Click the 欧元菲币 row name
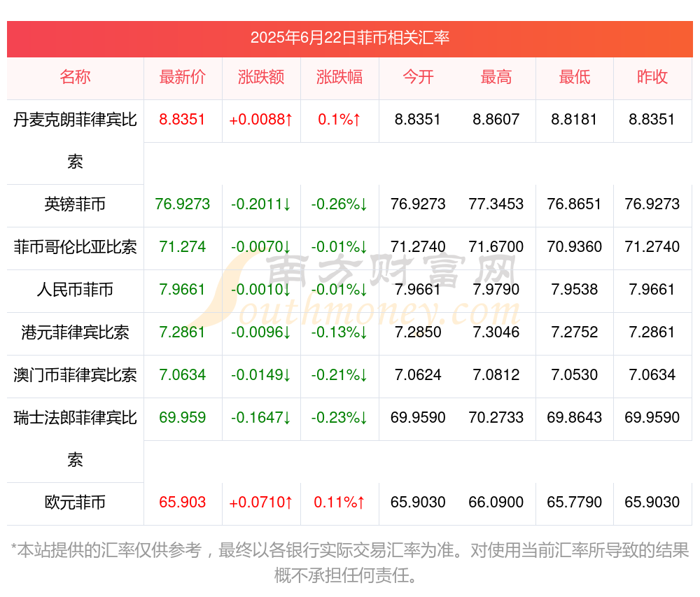Screen dimensions: 700x597 tap(75, 503)
